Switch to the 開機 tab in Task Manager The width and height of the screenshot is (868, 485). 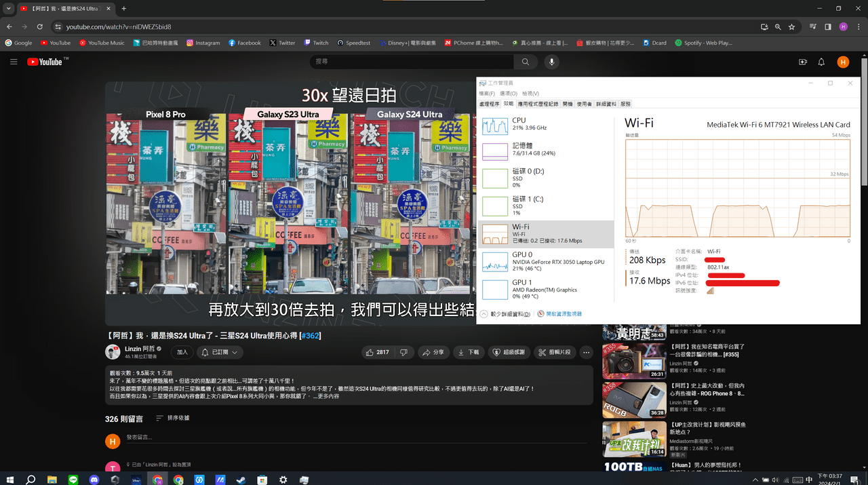(x=568, y=104)
